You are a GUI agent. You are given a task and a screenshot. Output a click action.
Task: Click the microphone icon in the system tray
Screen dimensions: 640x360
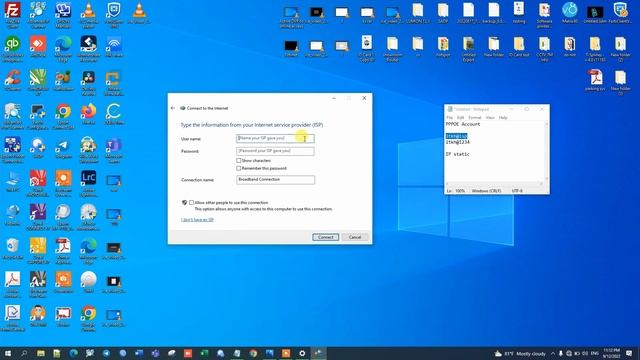click(x=561, y=353)
